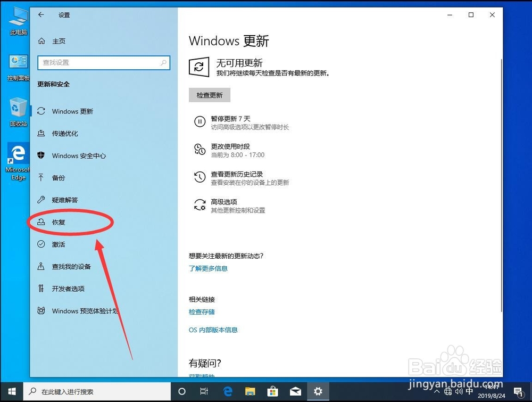Open Mail app from the taskbar
The height and width of the screenshot is (402, 532).
click(x=295, y=391)
